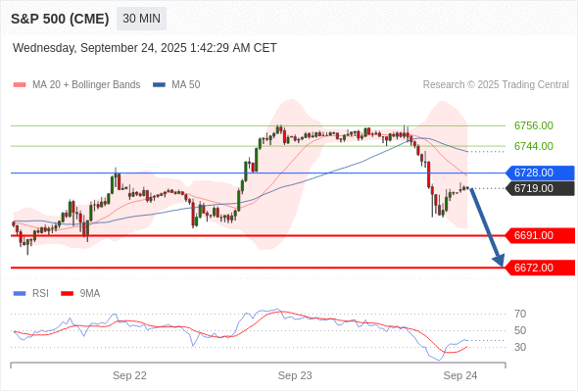Screen dimensions: 578x392
Task: Click the 30 MIN timeframe badge
Action: pyautogui.click(x=141, y=19)
